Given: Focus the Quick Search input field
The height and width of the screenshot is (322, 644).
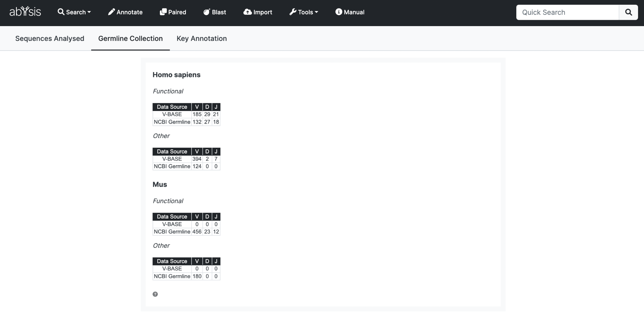Looking at the screenshot, I should point(568,12).
